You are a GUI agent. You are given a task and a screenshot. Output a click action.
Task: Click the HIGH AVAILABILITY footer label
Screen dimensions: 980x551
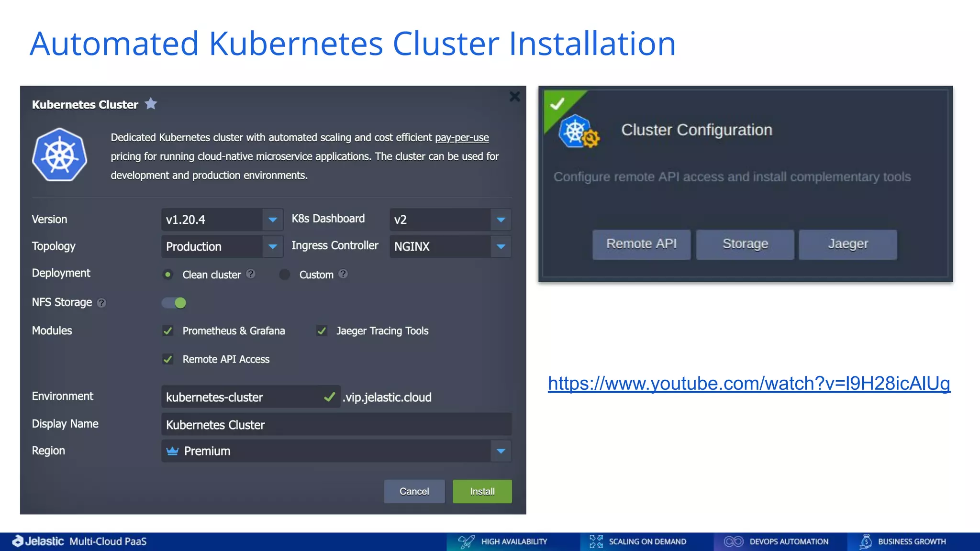pos(514,541)
